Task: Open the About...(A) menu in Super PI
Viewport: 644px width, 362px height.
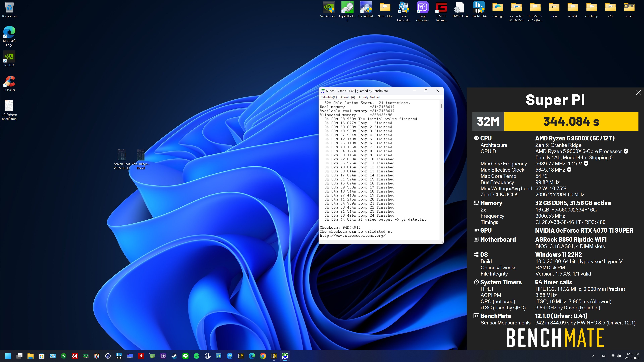Action: (347, 97)
